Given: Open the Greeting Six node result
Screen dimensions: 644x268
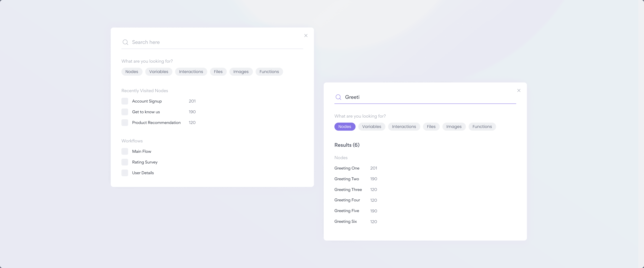Looking at the screenshot, I should [345, 222].
